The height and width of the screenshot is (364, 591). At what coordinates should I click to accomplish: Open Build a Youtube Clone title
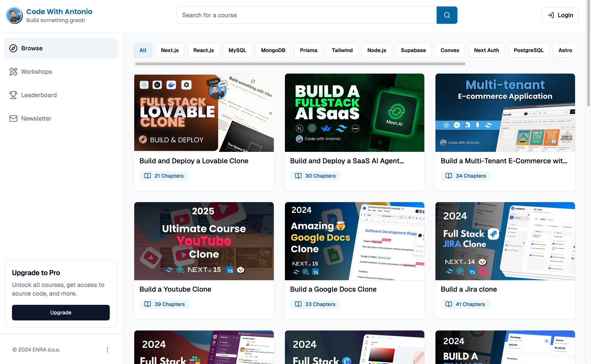tap(175, 289)
